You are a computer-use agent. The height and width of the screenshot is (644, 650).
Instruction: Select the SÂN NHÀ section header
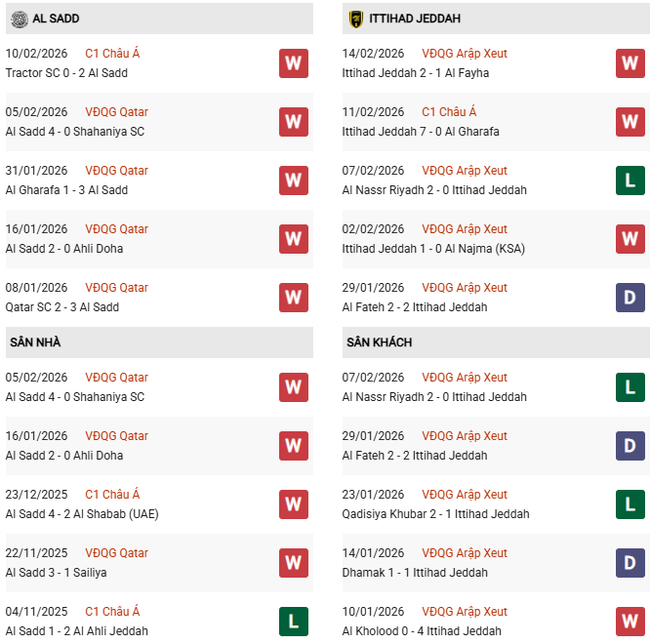(35, 342)
